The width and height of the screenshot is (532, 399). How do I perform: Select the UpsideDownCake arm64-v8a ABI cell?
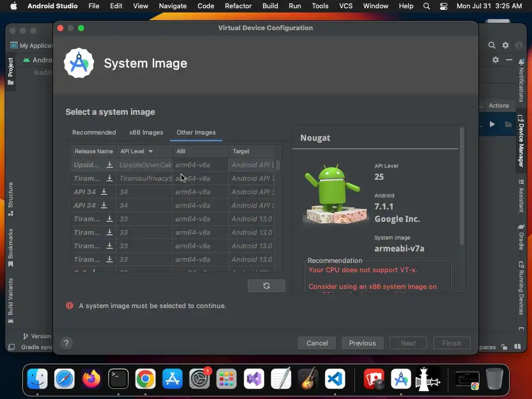[200, 165]
